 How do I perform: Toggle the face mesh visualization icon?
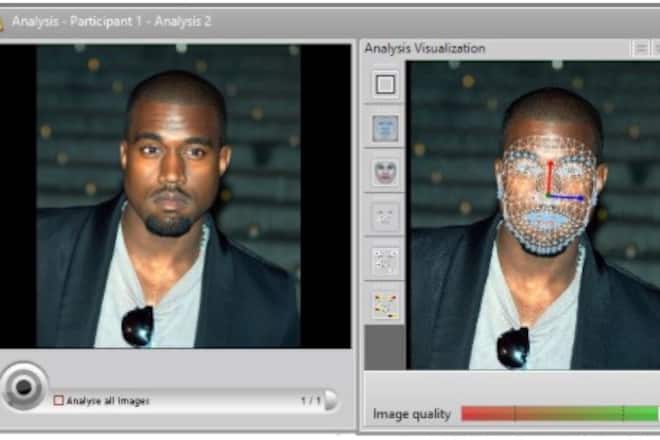(x=385, y=128)
